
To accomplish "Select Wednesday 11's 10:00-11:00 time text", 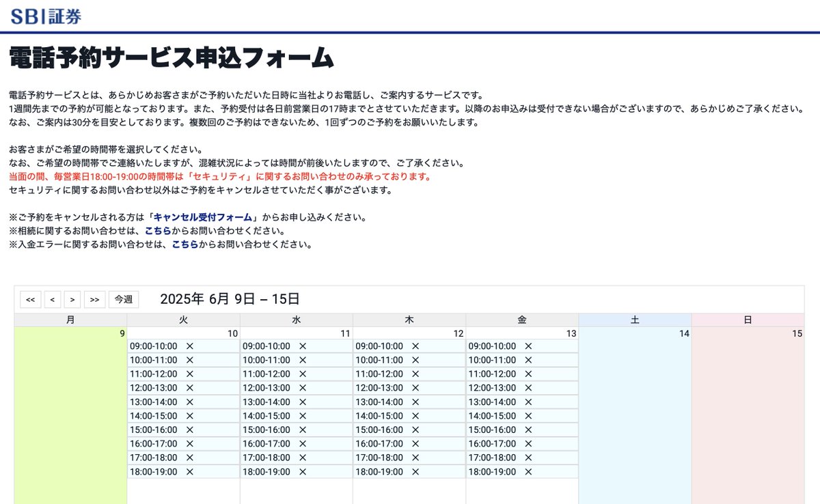I will coord(266,360).
